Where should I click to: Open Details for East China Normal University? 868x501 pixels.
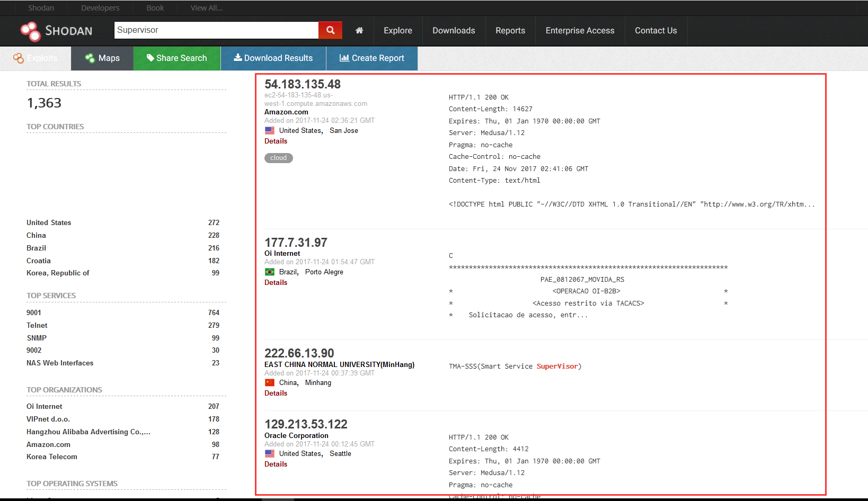click(276, 393)
